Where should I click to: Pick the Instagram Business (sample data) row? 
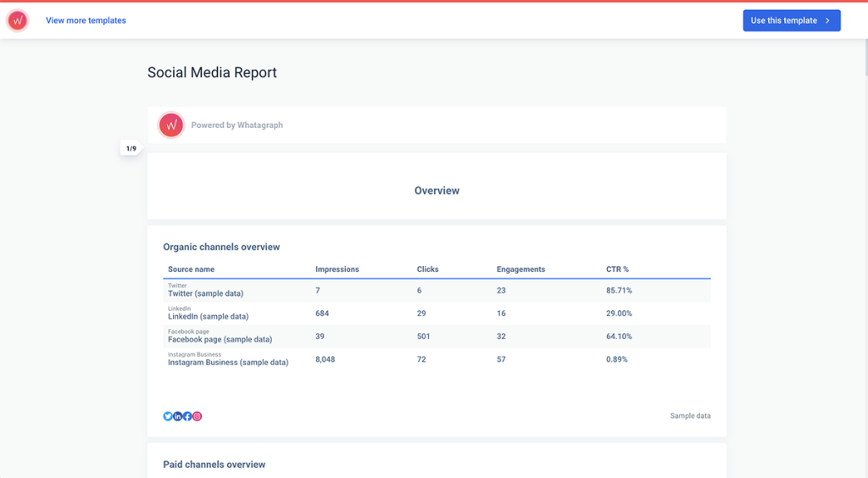pos(228,362)
